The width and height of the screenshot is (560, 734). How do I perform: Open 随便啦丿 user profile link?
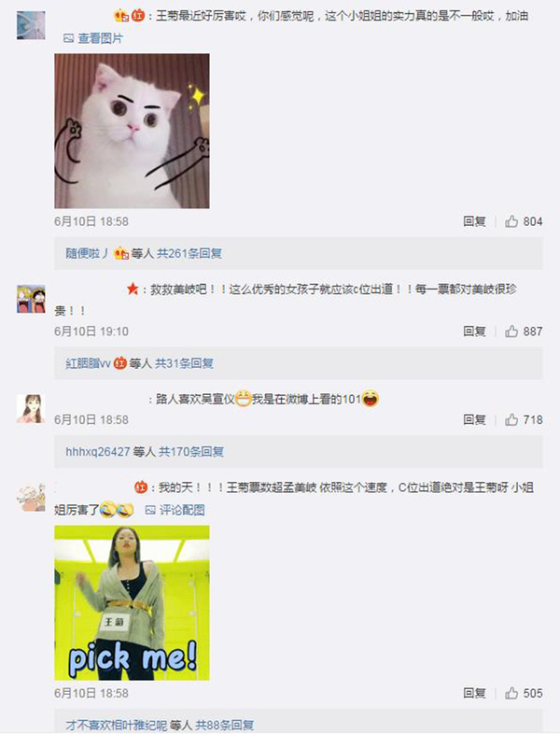(x=87, y=253)
